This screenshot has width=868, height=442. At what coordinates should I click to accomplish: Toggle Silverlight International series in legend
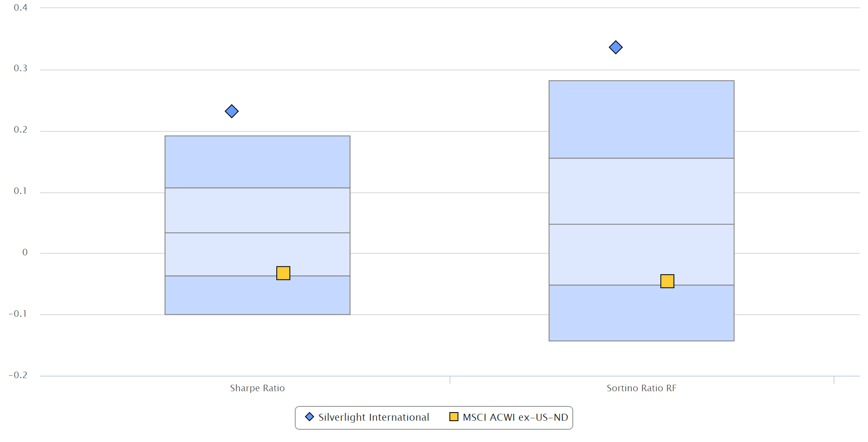point(367,417)
